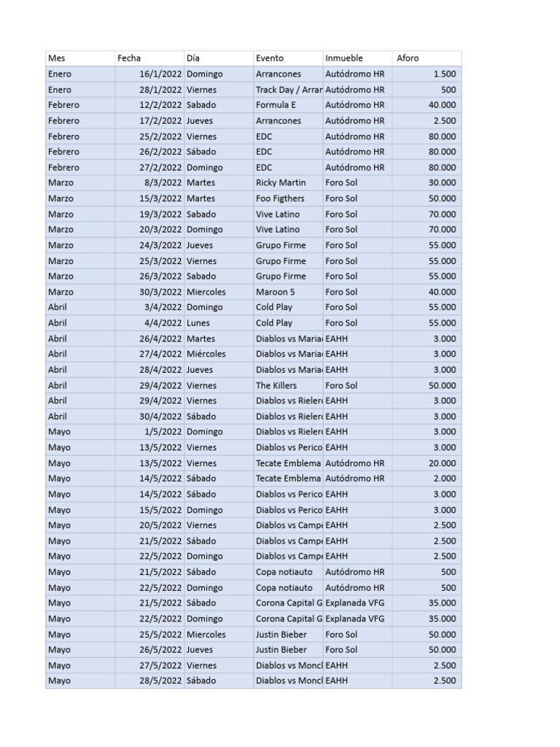This screenshot has width=560, height=747.
Task: Select the Miércoles cell for 27/4/2022
Action: (x=219, y=354)
